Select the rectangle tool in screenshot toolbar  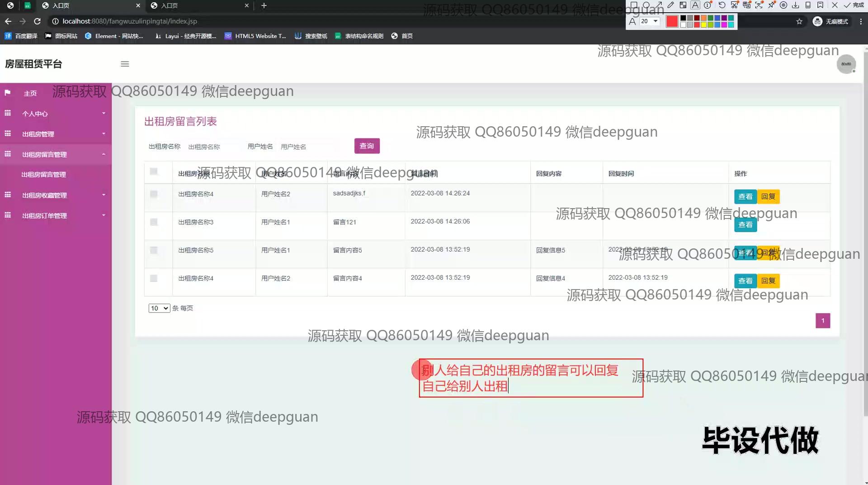tap(634, 5)
